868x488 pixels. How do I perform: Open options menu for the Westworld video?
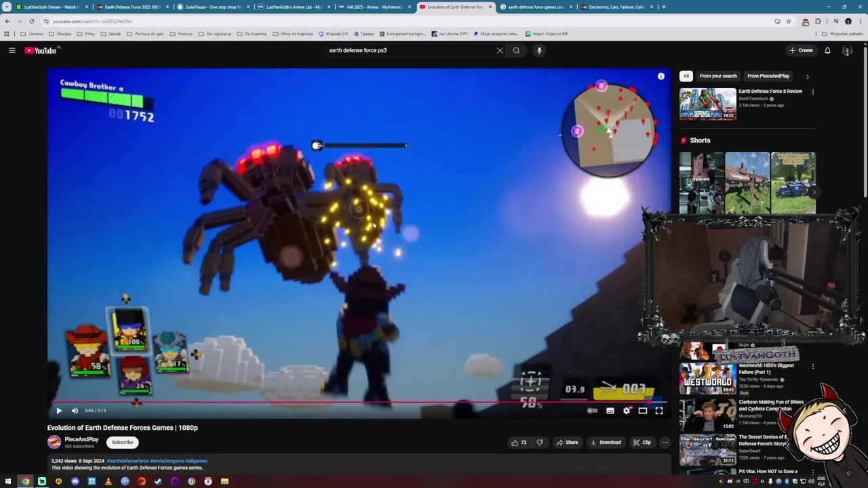coord(813,367)
